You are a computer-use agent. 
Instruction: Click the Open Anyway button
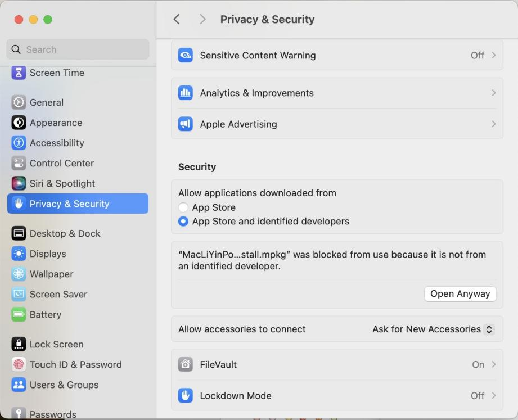click(x=460, y=293)
